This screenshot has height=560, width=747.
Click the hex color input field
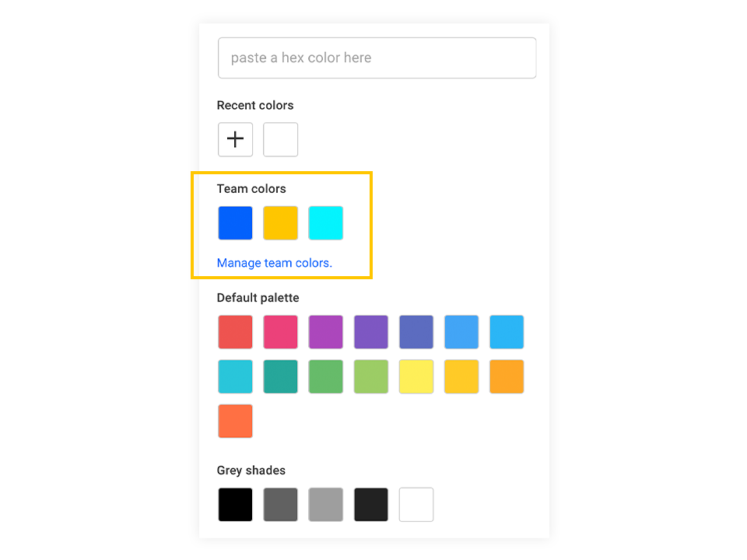[x=377, y=58]
